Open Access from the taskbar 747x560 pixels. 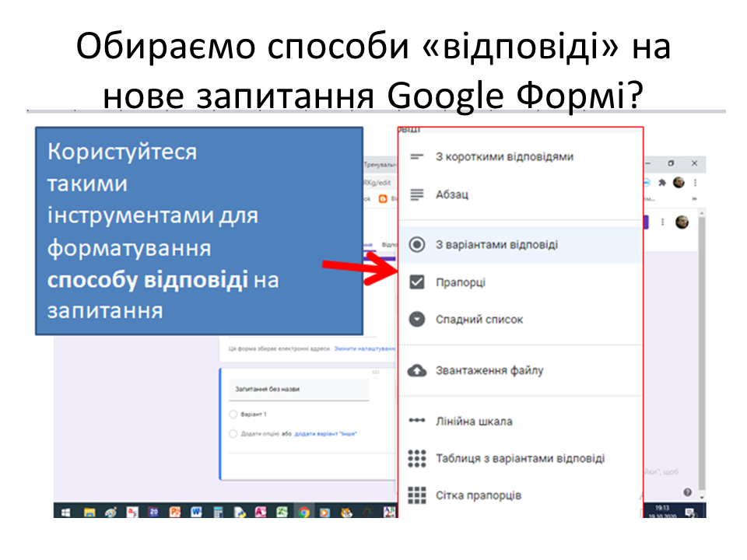(x=261, y=513)
